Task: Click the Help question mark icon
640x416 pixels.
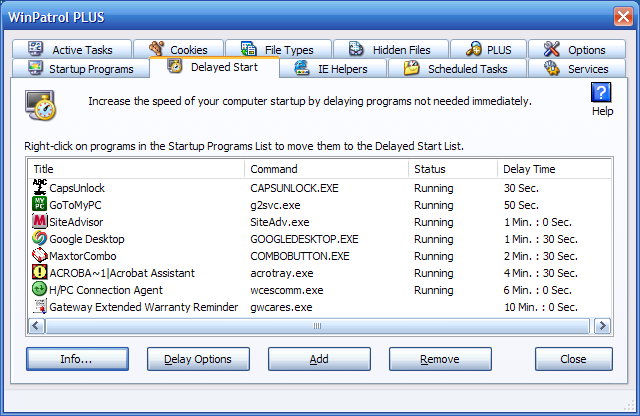Action: (x=602, y=93)
